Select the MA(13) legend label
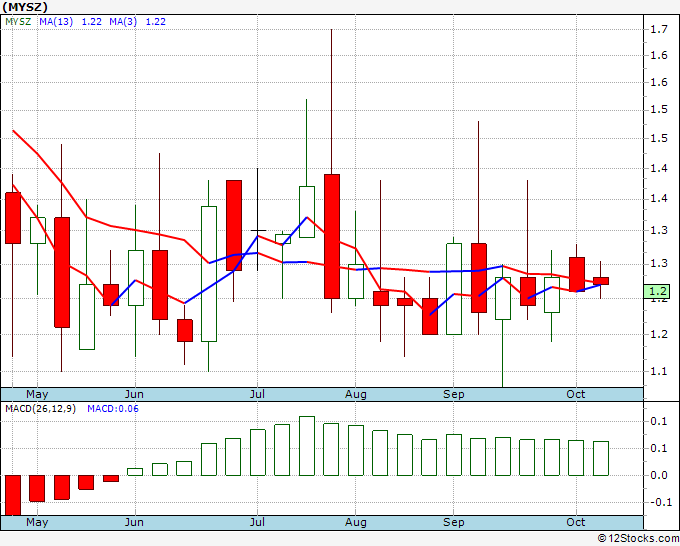Image resolution: width=680 pixels, height=546 pixels. coord(57,21)
